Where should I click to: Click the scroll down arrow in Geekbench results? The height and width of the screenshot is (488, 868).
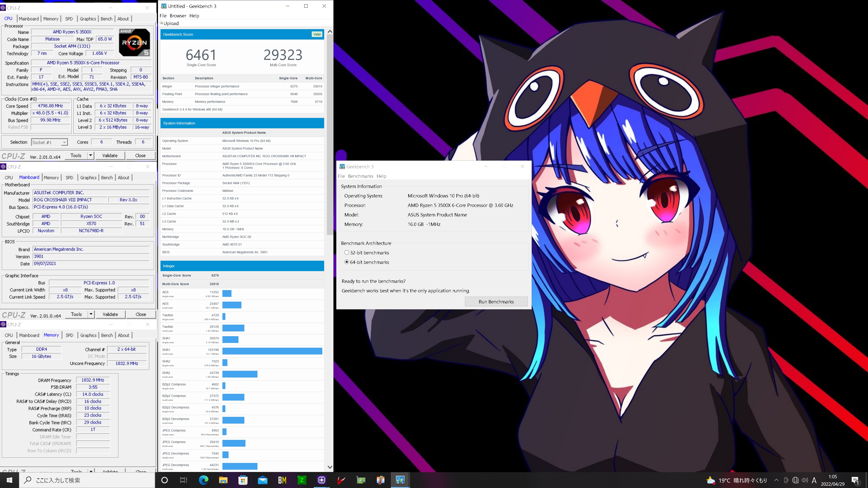click(330, 467)
